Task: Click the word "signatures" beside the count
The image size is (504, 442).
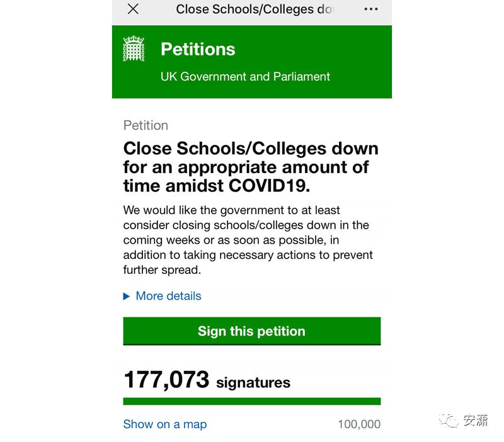Action: (x=253, y=383)
